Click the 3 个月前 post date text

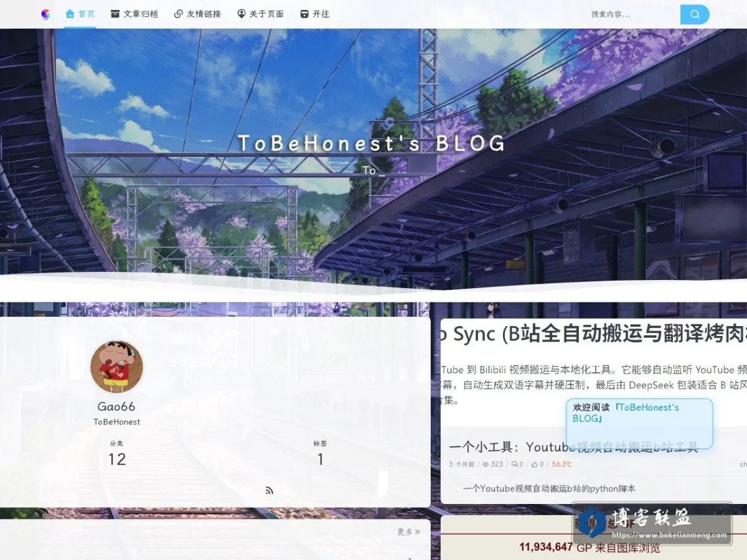461,464
